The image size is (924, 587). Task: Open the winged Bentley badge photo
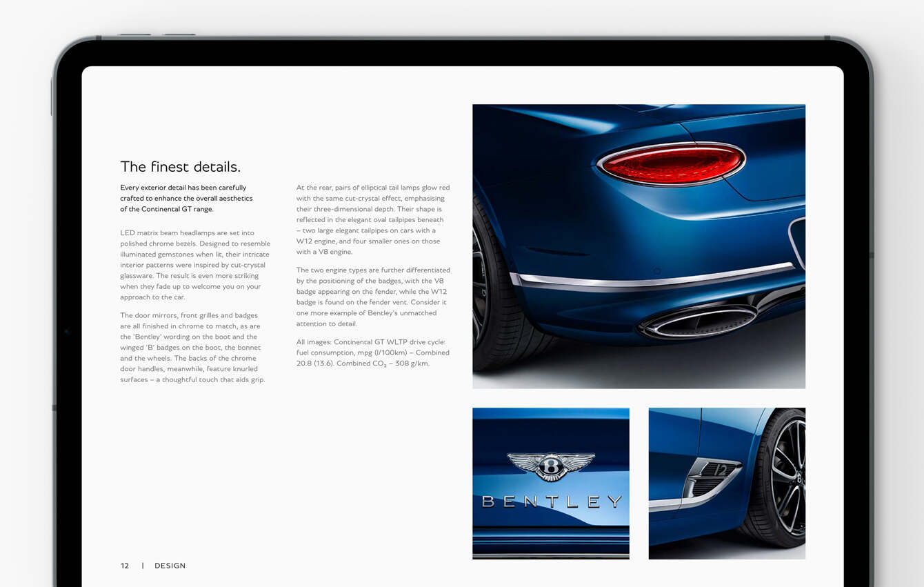[x=551, y=484]
